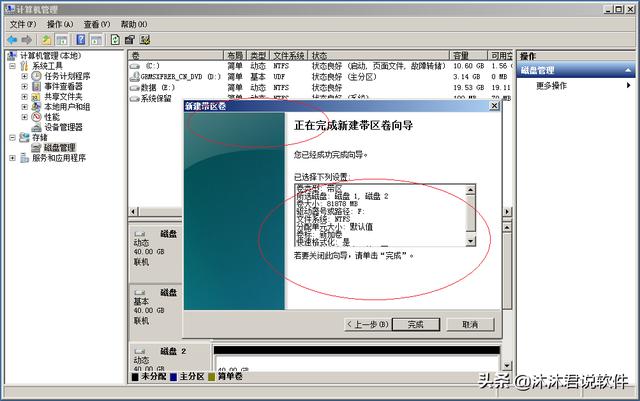
Task: Select the 磁盘 2 dynamic disk label
Action: [169, 356]
